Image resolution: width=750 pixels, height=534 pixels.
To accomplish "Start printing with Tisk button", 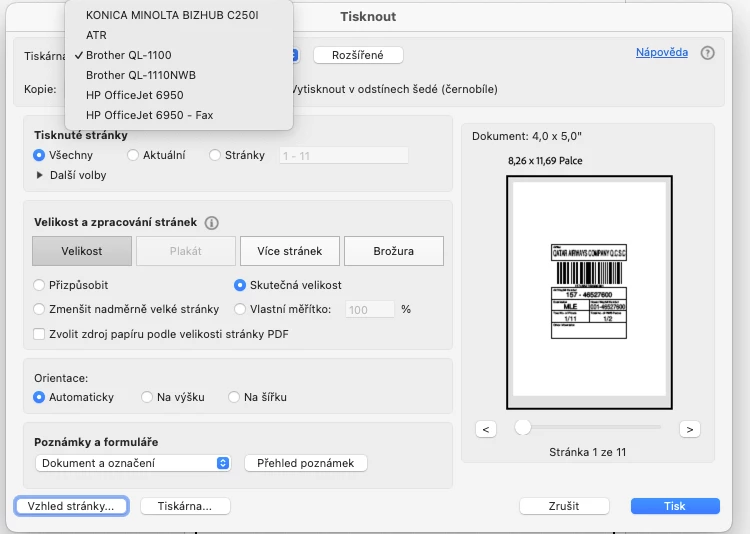I will click(x=675, y=506).
